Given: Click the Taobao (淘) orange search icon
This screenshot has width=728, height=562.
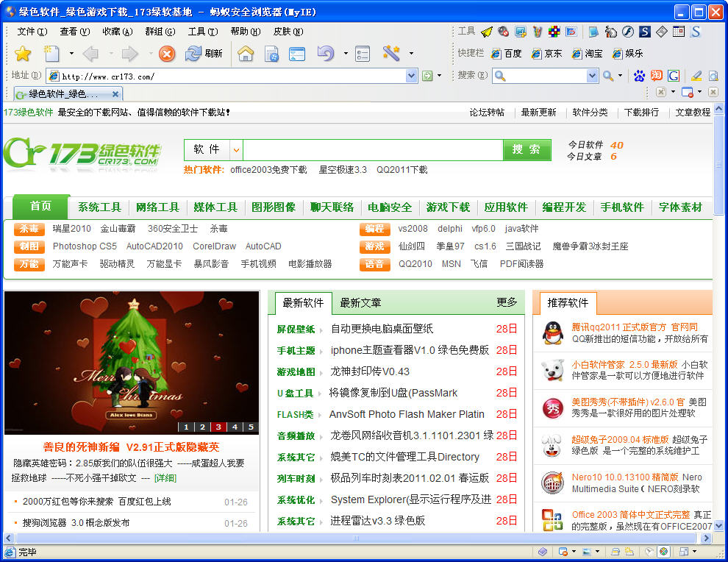Looking at the screenshot, I should (656, 76).
